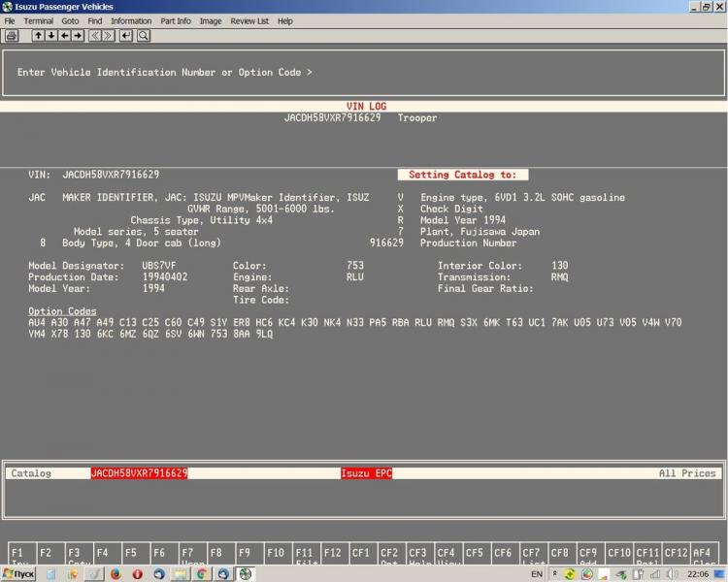Click the Firefox icon in the taskbar
This screenshot has height=582, width=728.
[116, 574]
